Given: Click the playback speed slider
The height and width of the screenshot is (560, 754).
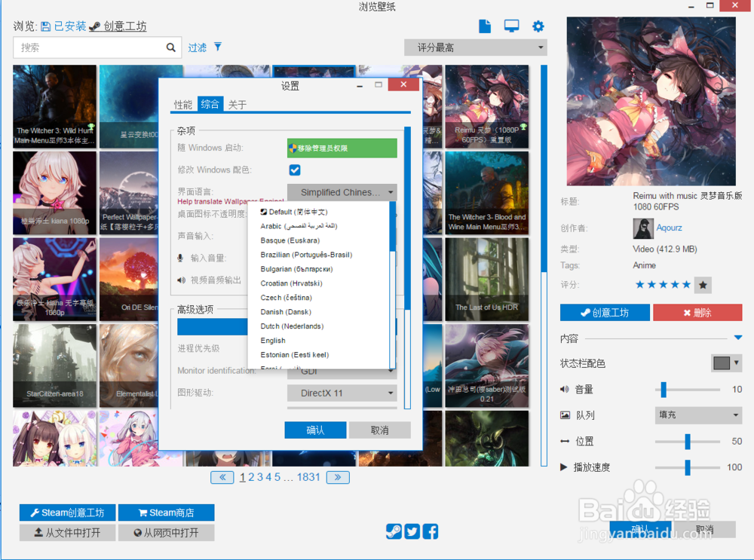Looking at the screenshot, I should (x=688, y=467).
